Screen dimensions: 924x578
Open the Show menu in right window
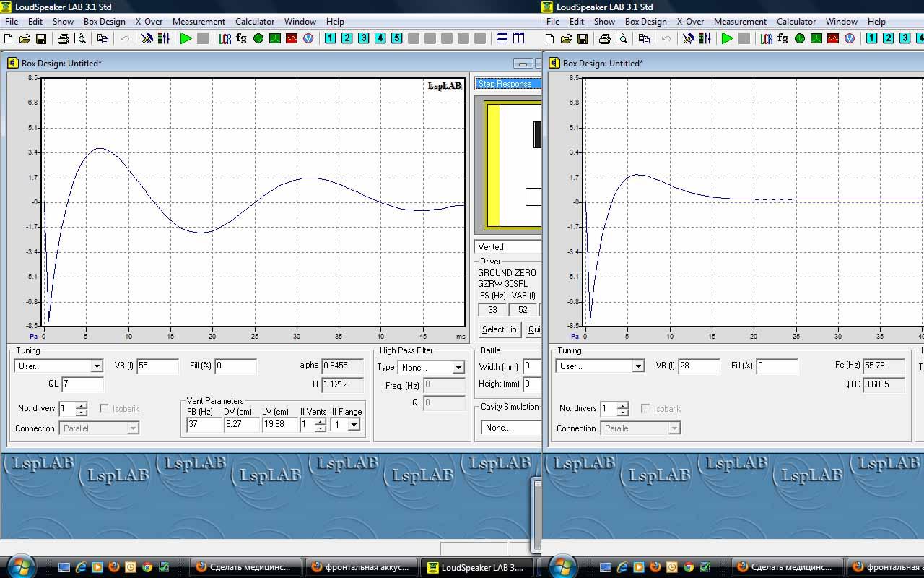coord(604,22)
